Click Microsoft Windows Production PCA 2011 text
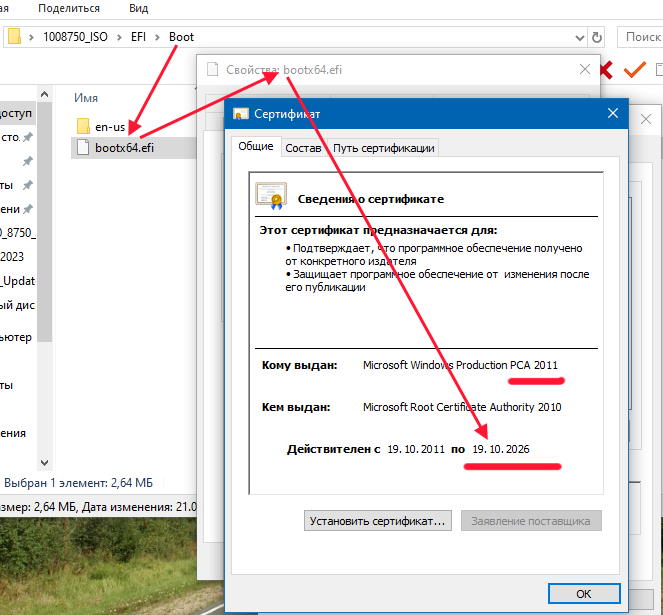The image size is (663, 615). pyautogui.click(x=460, y=365)
